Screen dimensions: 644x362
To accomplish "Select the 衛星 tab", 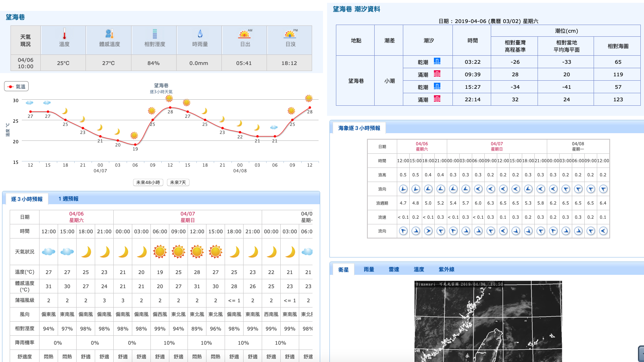I will pyautogui.click(x=343, y=270).
